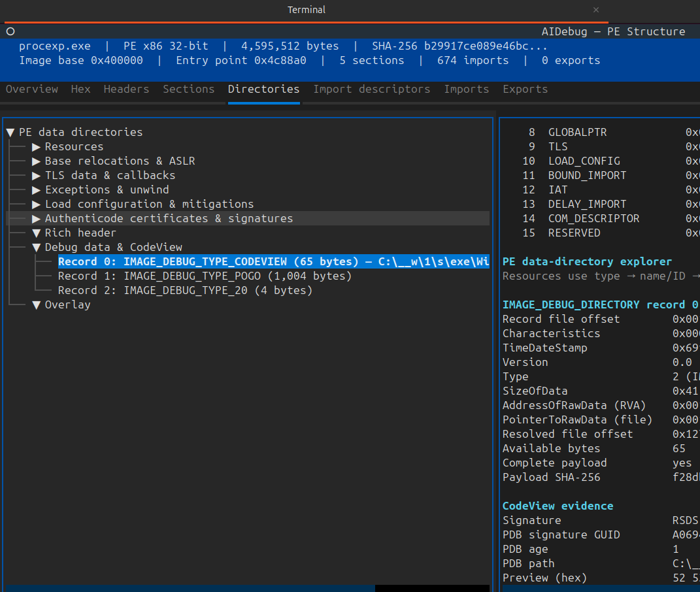The image size is (700, 592).
Task: Select the Directories tab
Action: tap(264, 90)
